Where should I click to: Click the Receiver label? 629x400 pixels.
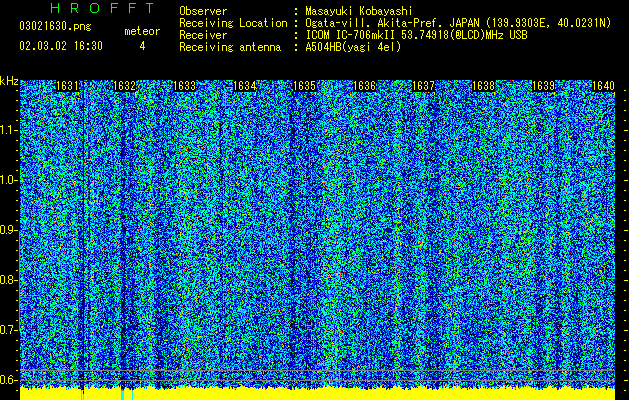pyautogui.click(x=203, y=35)
